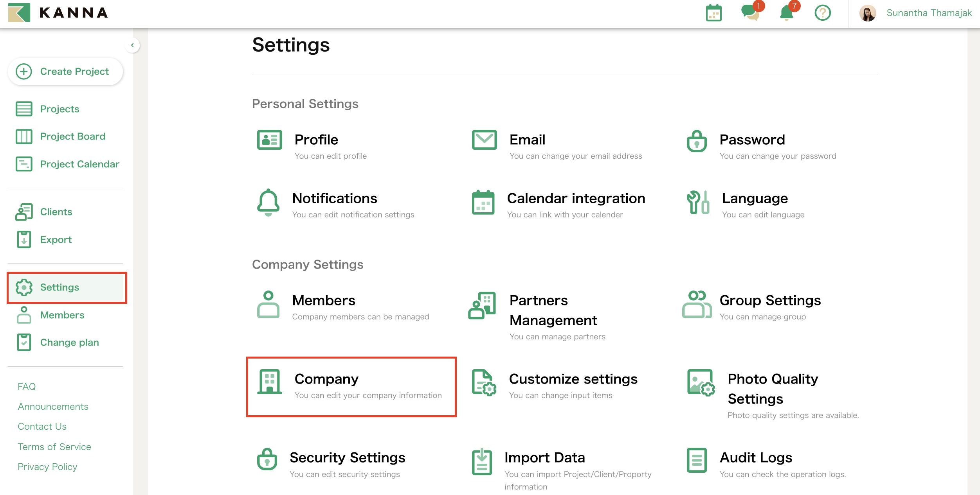980x495 pixels.
Task: Open the calendar icon in the top bar
Action: point(713,13)
